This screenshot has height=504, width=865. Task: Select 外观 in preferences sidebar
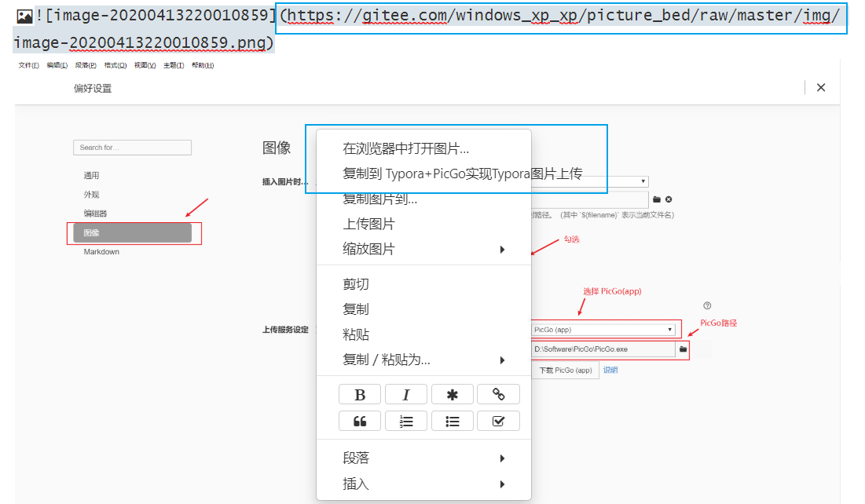click(x=92, y=195)
